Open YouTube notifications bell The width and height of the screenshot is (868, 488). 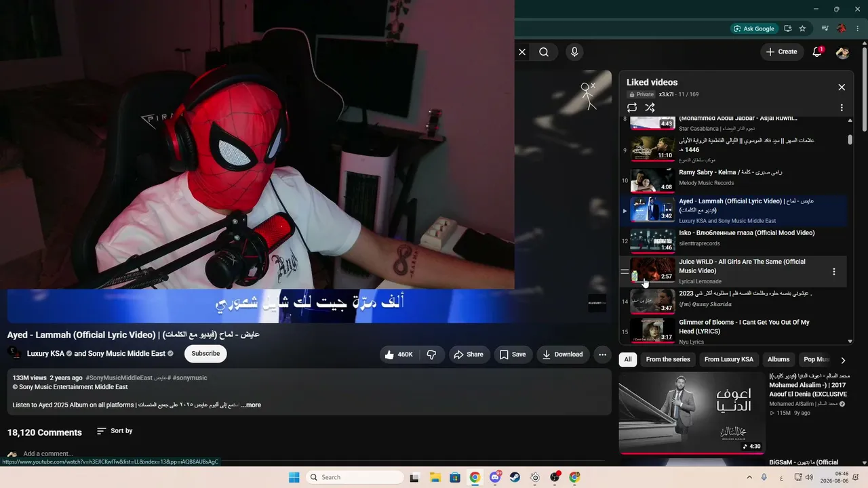pos(817,52)
